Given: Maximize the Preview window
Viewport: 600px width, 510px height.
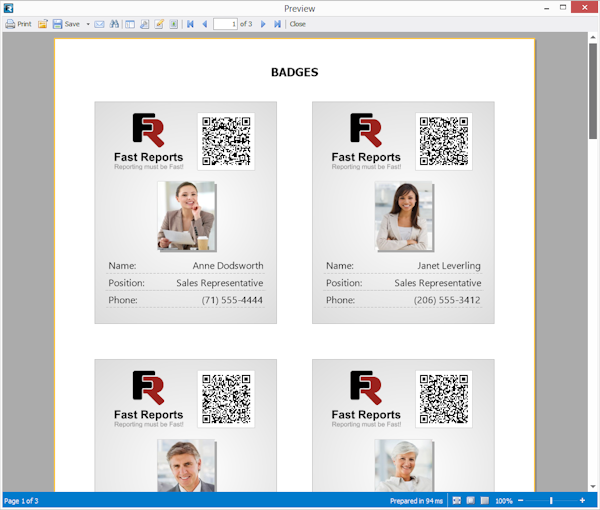Looking at the screenshot, I should pos(563,7).
